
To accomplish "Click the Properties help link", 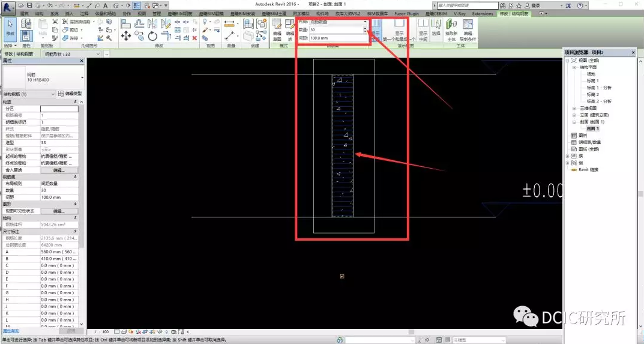I will pyautogui.click(x=11, y=331).
